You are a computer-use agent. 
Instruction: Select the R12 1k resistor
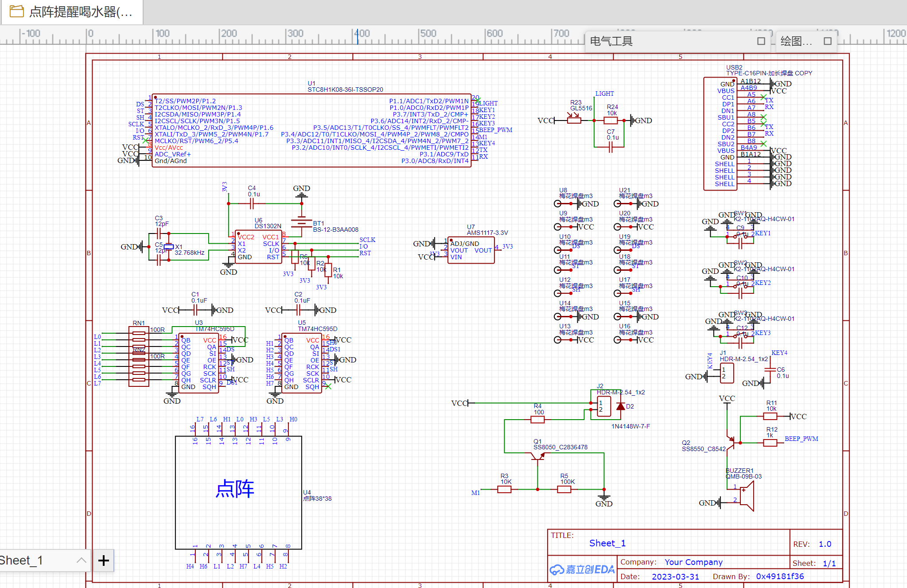pyautogui.click(x=770, y=443)
